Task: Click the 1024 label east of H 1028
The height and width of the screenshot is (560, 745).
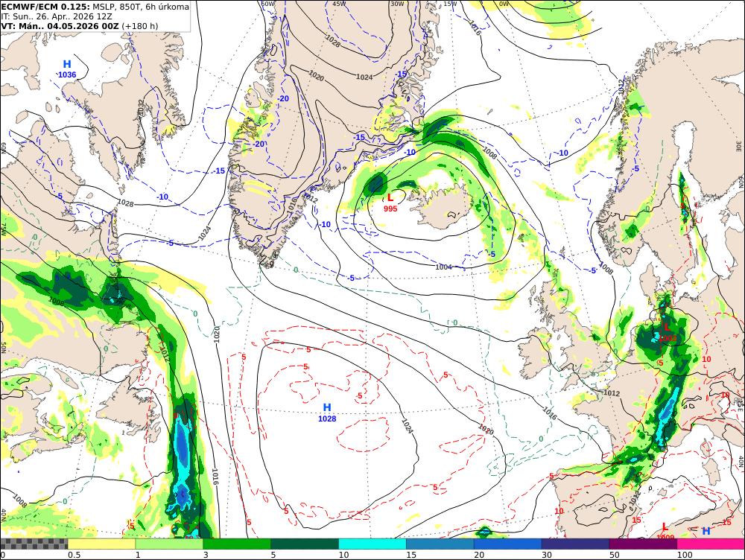Action: click(x=408, y=425)
